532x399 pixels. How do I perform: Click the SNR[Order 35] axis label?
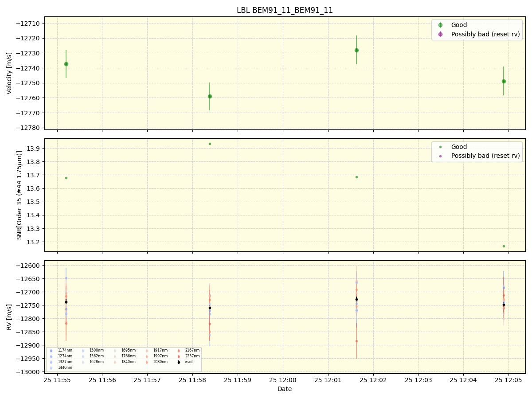click(x=20, y=195)
